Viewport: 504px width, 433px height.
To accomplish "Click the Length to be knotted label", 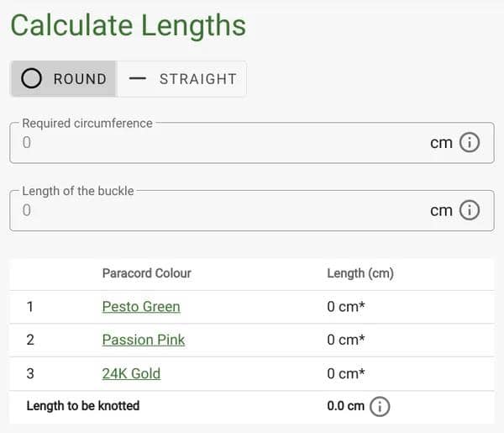I will pos(83,406).
